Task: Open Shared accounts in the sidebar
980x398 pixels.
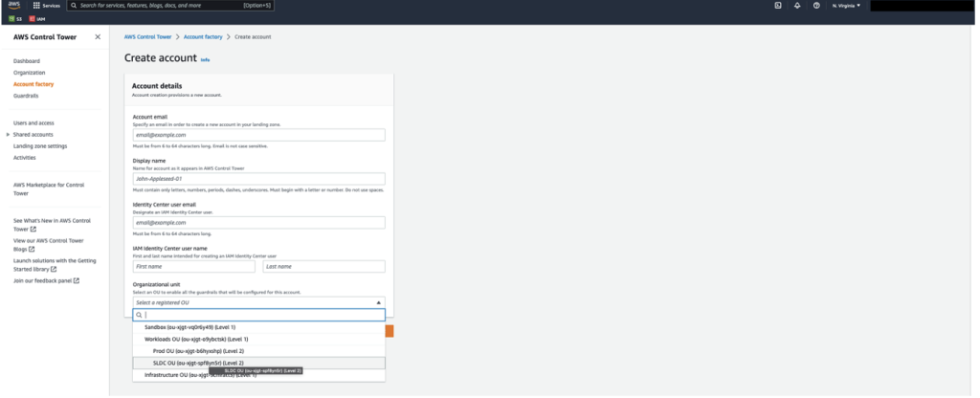Action: tap(33, 134)
